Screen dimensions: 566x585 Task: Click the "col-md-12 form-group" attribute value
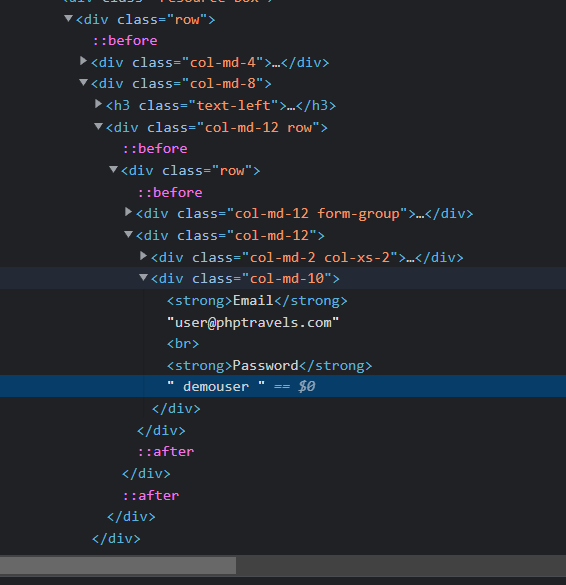[x=317, y=214]
